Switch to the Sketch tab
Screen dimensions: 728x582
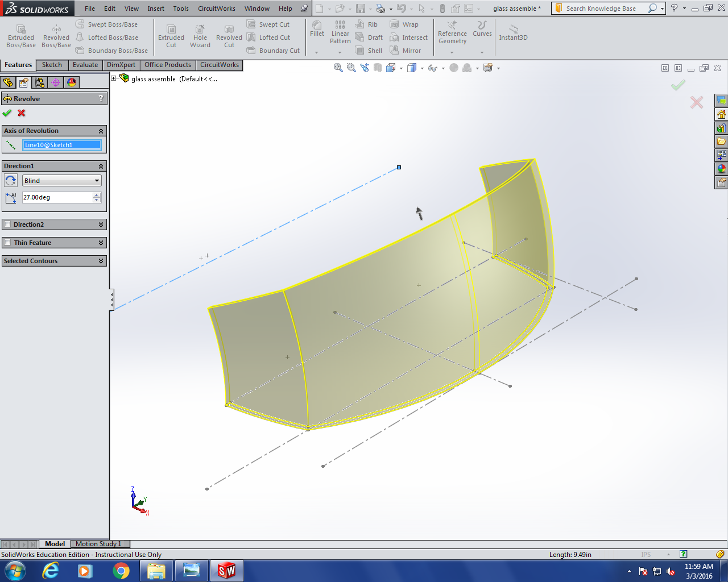(x=52, y=65)
